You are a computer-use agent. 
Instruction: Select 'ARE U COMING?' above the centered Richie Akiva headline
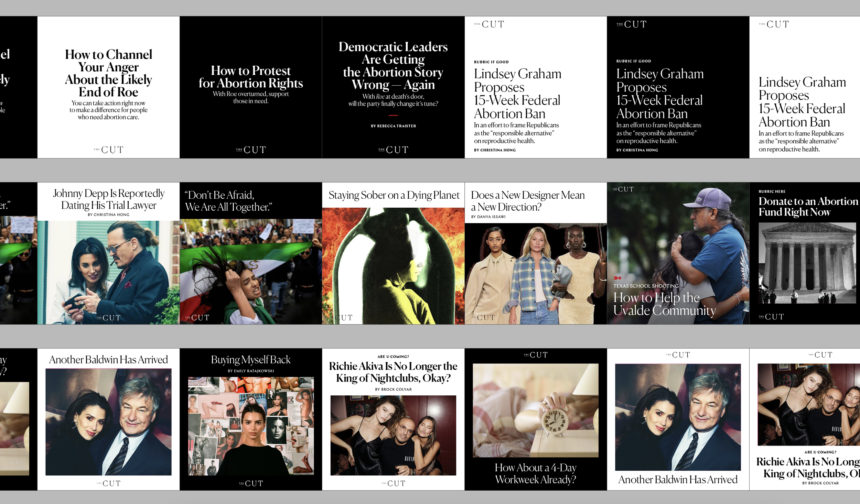point(393,357)
